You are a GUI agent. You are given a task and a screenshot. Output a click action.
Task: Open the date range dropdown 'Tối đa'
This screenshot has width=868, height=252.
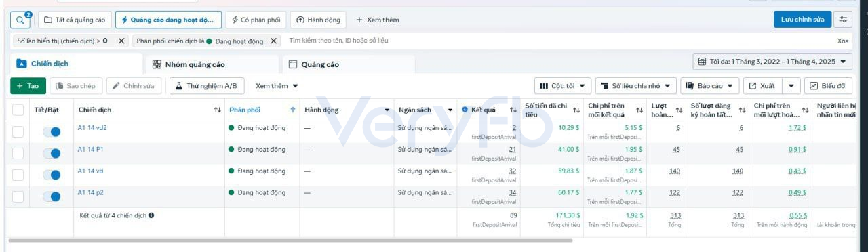pos(772,62)
